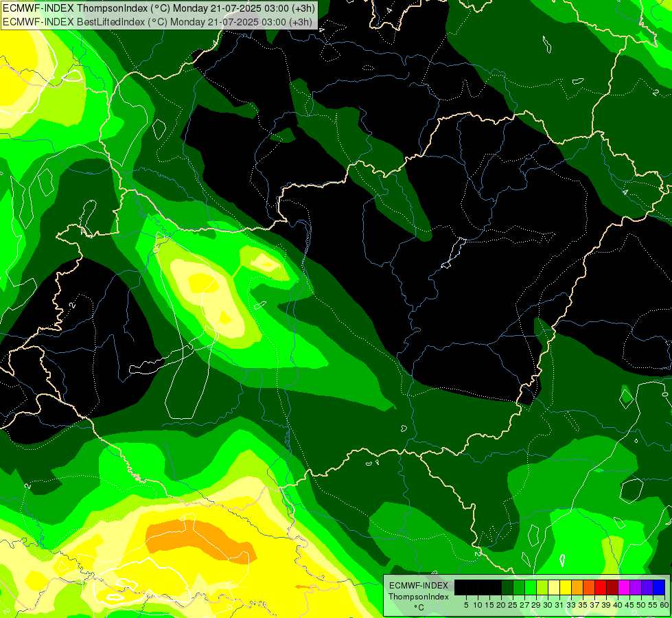The image size is (672, 618).
Task: Select the dark red 39–40 legend swatch
Action: (x=612, y=587)
